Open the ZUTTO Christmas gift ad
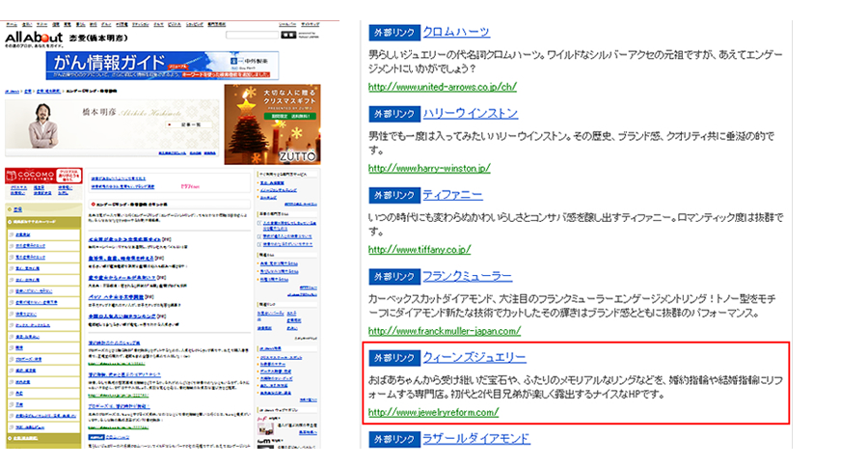868x467 pixels. [x=272, y=124]
